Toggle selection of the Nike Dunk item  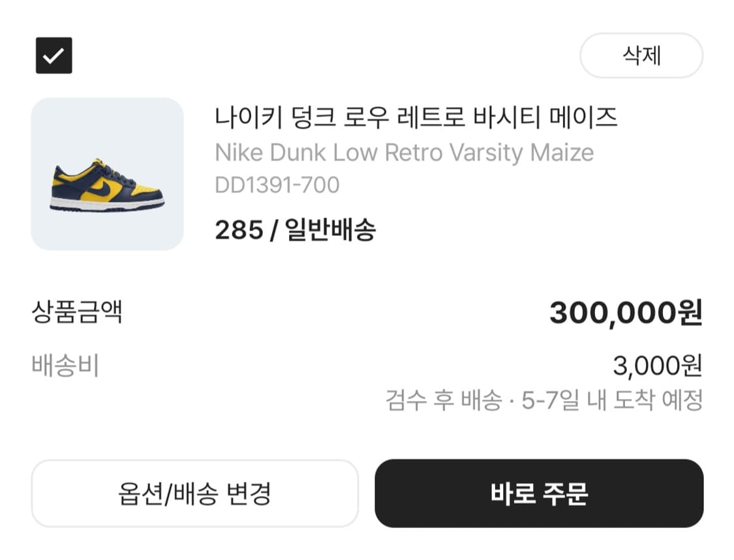pos(53,55)
